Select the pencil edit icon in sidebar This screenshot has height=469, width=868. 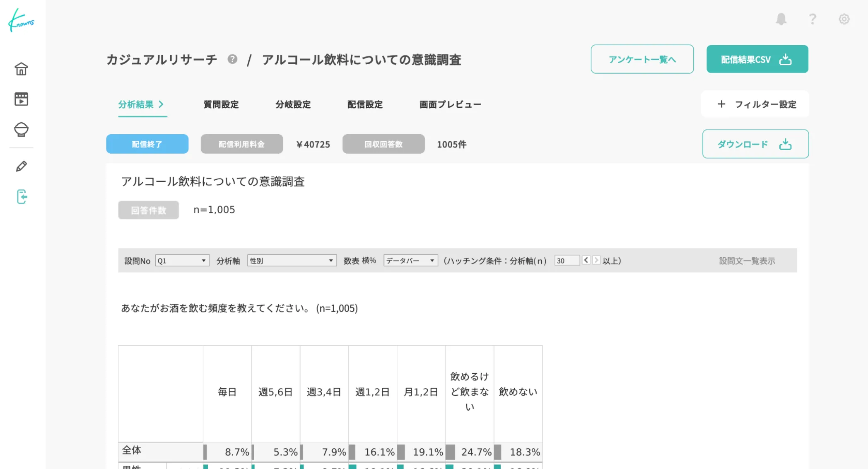21,166
